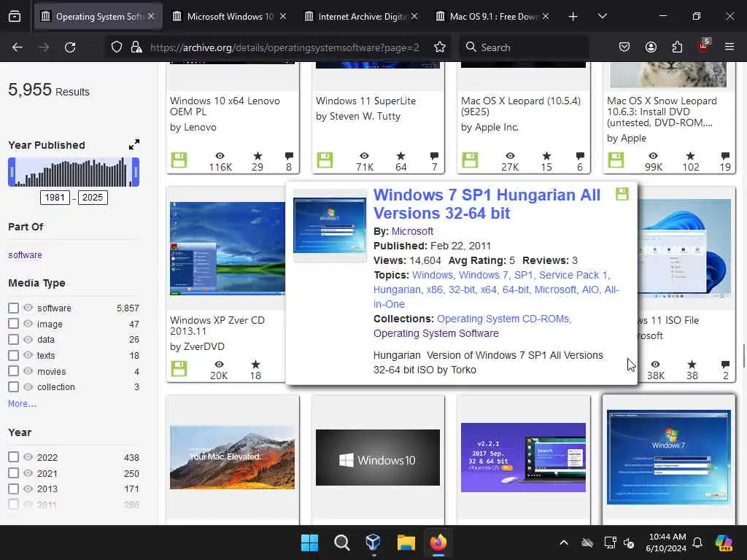
Task: Check the software media type box
Action: pyautogui.click(x=13, y=308)
